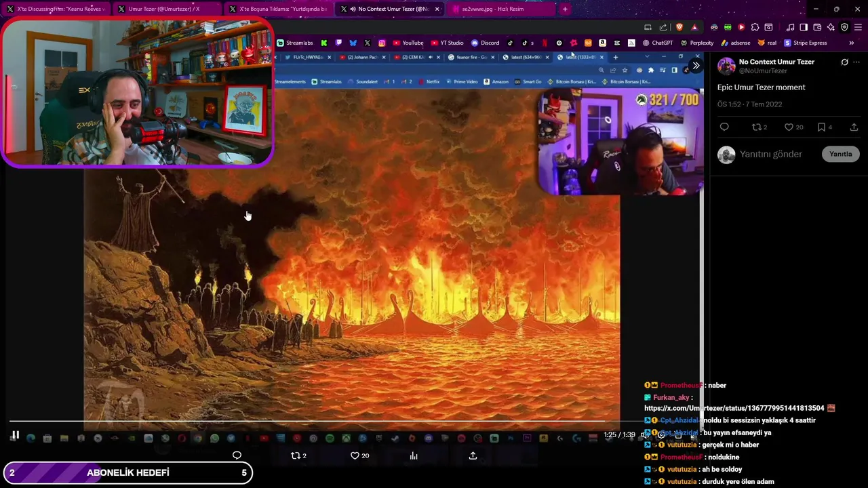868x488 pixels.
Task: Click No Context Umur Tezer profile avatar
Action: tap(726, 66)
